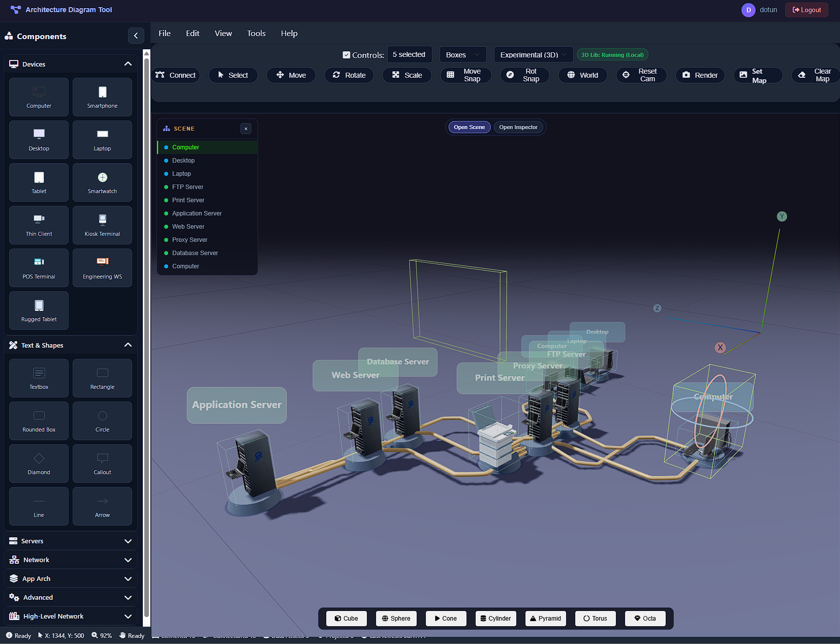This screenshot has height=644, width=840.
Task: Activate the Move tool
Action: 291,75
